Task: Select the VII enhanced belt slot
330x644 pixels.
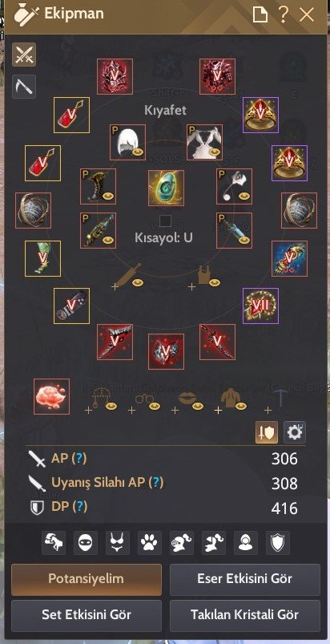Action: [x=260, y=306]
